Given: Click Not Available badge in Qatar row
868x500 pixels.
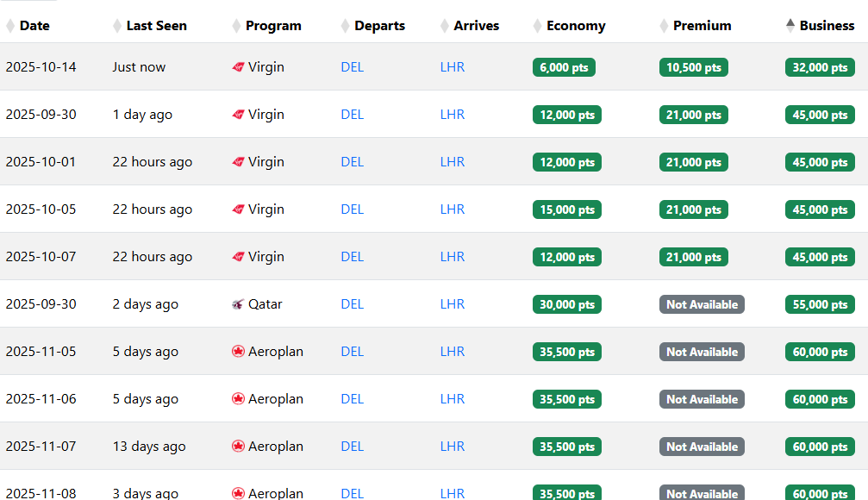Looking at the screenshot, I should point(702,304).
